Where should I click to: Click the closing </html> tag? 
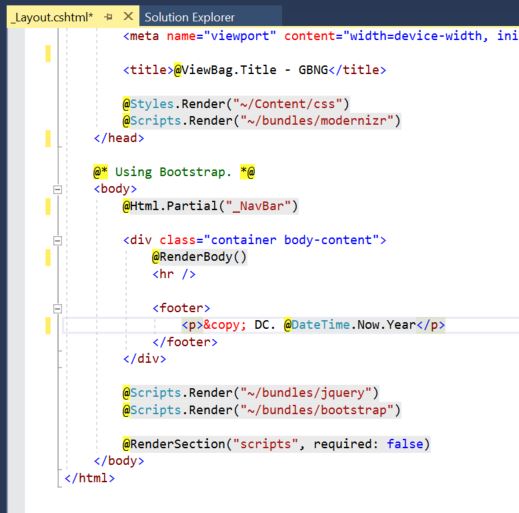tap(90, 478)
